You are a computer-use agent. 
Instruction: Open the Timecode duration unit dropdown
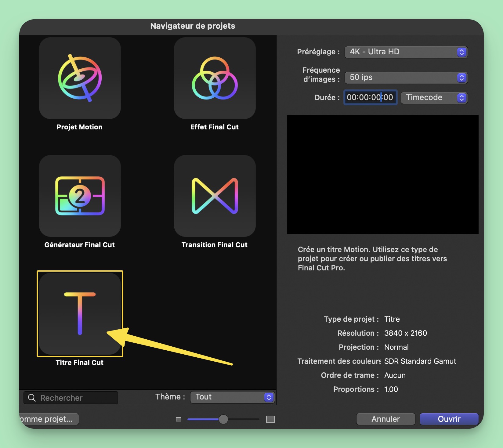tap(434, 98)
